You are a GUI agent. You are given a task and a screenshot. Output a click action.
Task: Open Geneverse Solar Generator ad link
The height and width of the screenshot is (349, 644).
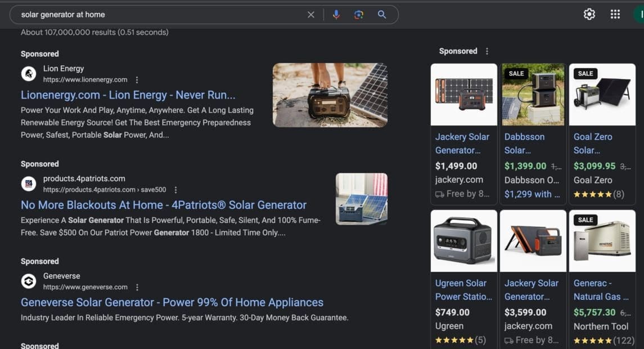pyautogui.click(x=172, y=302)
